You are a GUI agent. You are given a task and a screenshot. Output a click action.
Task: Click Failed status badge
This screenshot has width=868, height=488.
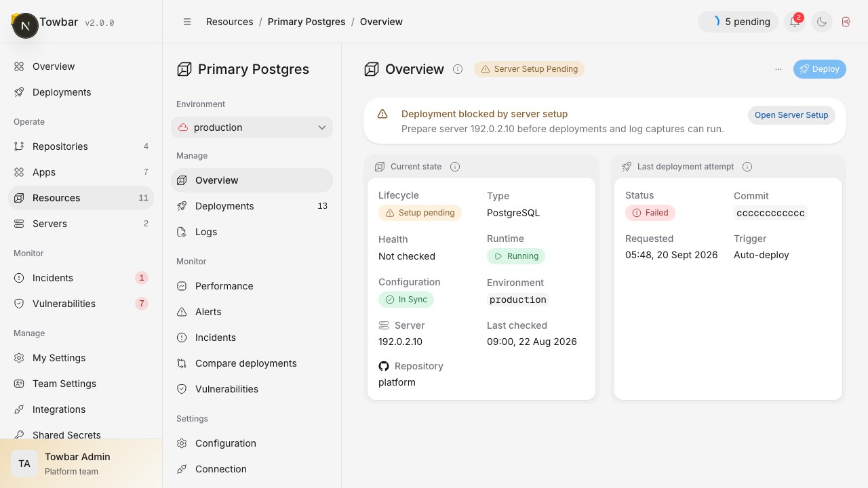650,213
